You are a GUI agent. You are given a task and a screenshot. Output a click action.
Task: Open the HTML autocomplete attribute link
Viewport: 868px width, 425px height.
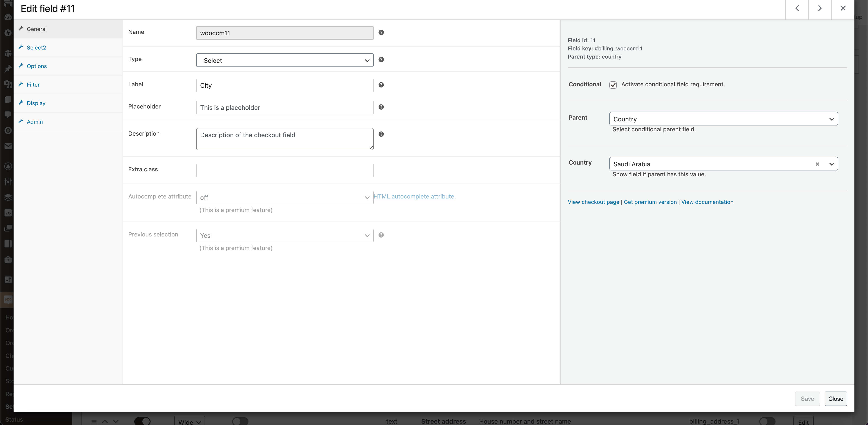pyautogui.click(x=414, y=196)
